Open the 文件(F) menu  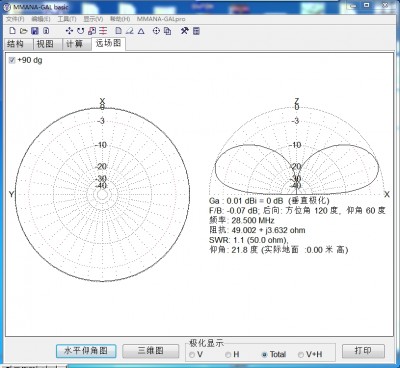tap(15, 19)
